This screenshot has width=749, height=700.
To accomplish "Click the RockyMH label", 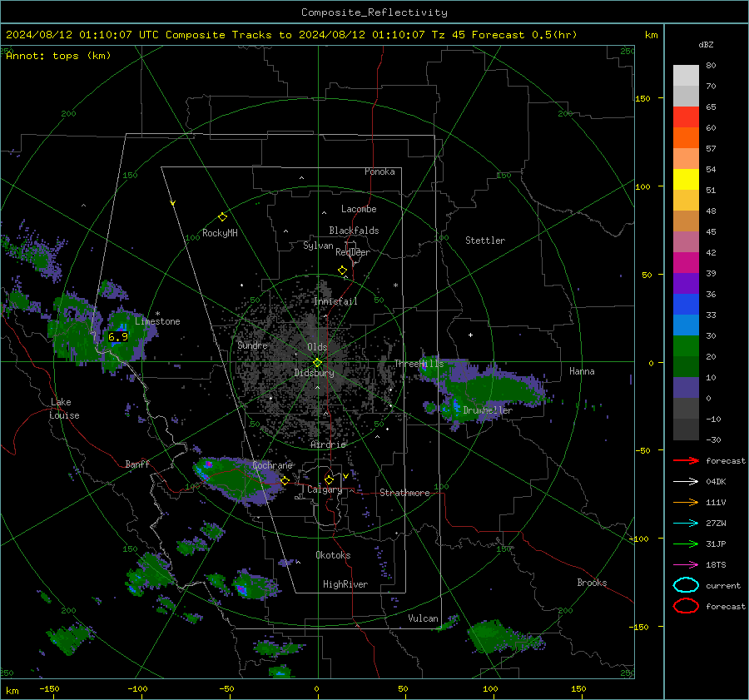I will 220,233.
